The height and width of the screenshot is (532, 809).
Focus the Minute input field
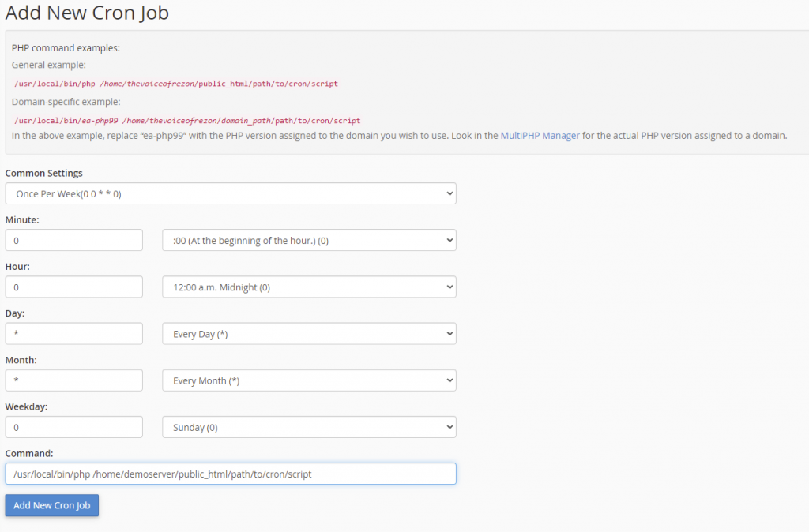(x=73, y=239)
